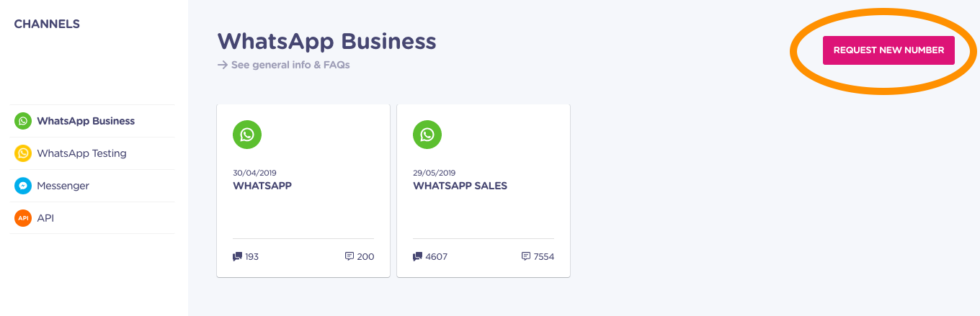Open the WHATSAPP SALES card title

pos(460,186)
